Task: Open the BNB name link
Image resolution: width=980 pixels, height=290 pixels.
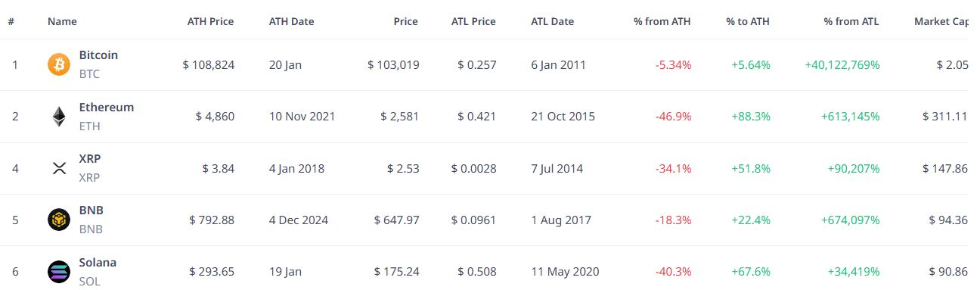Action: (91, 210)
